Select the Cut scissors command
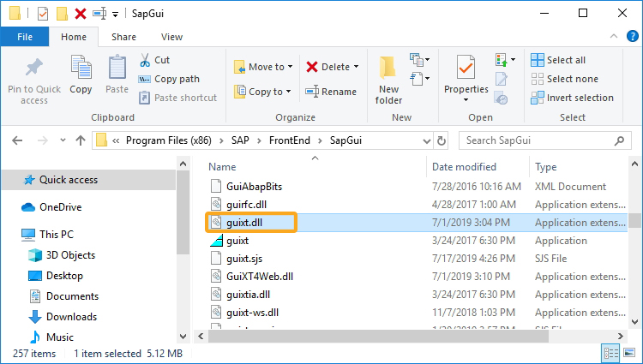Screen dimensions: 643x364 click(154, 60)
